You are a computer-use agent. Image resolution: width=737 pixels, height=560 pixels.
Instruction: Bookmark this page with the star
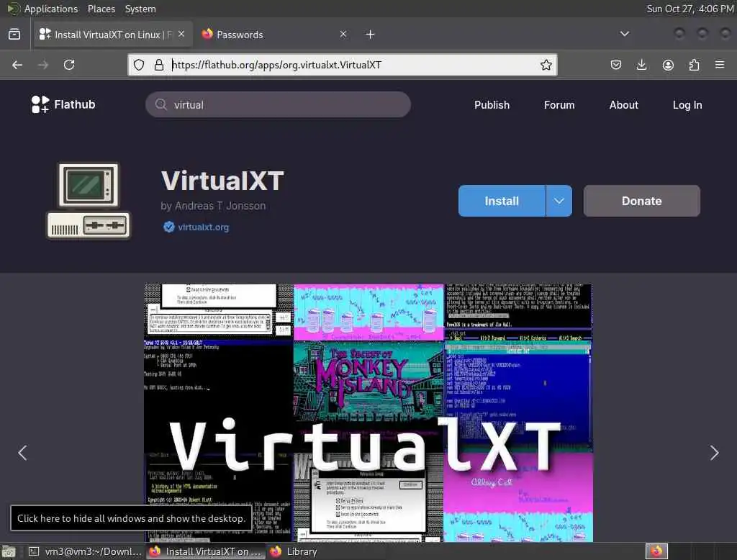point(546,65)
